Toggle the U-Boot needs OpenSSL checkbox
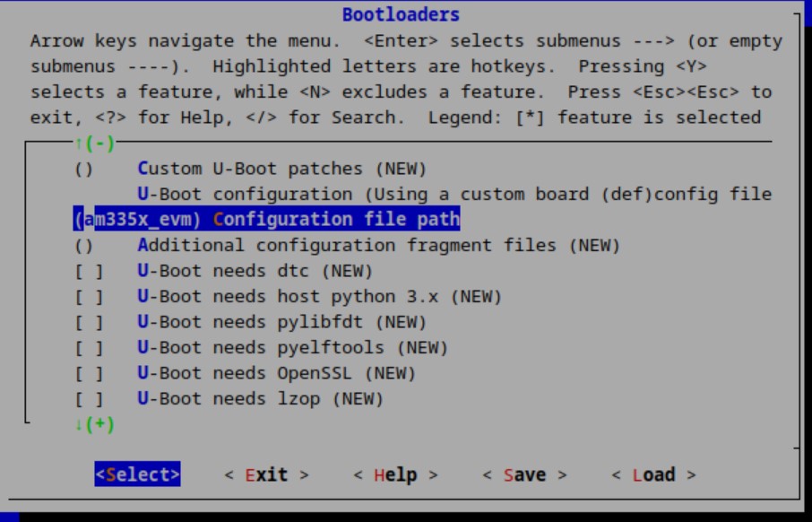The width and height of the screenshot is (812, 522). 88,373
